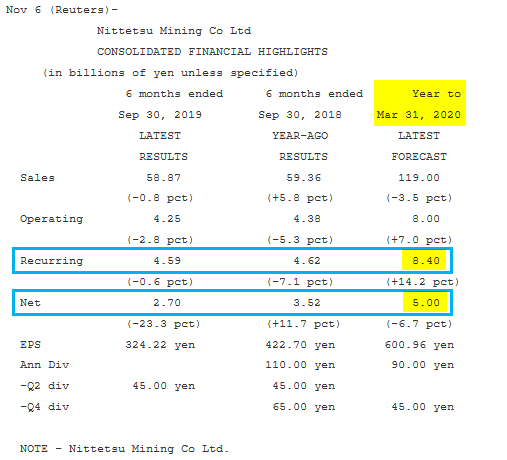Click Q4 div '65.00 yen' value
Viewport: 507px width, 460px height.
(304, 407)
